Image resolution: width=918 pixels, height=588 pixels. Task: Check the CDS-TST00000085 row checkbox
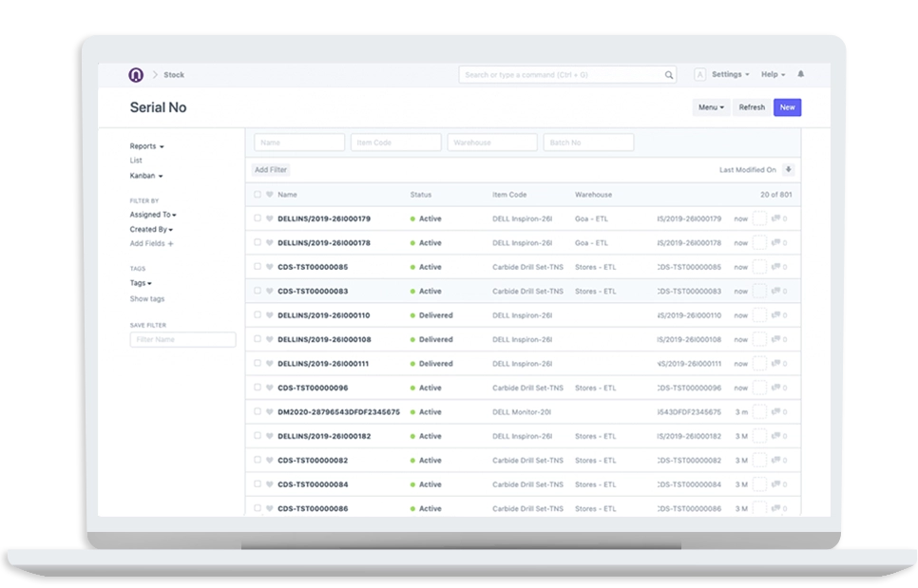click(257, 267)
